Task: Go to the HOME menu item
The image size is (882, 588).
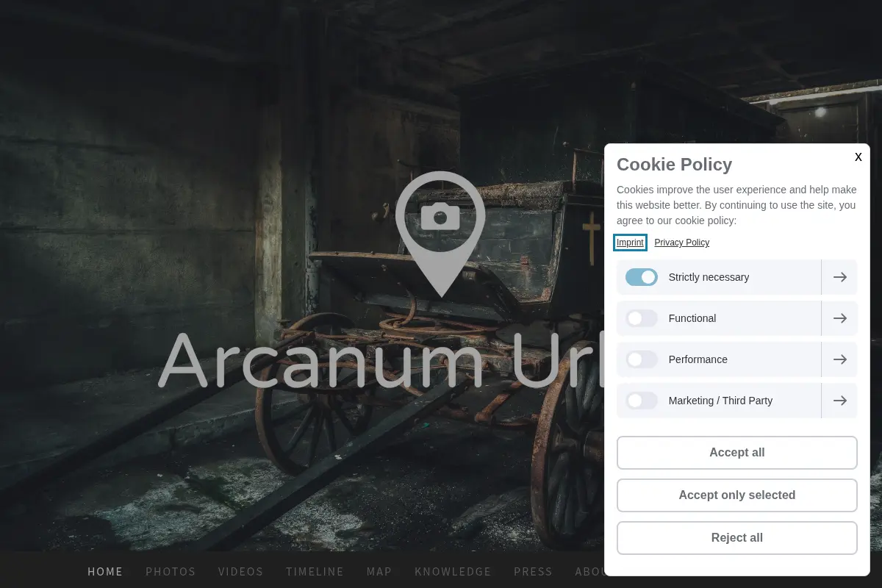Action: 105,572
